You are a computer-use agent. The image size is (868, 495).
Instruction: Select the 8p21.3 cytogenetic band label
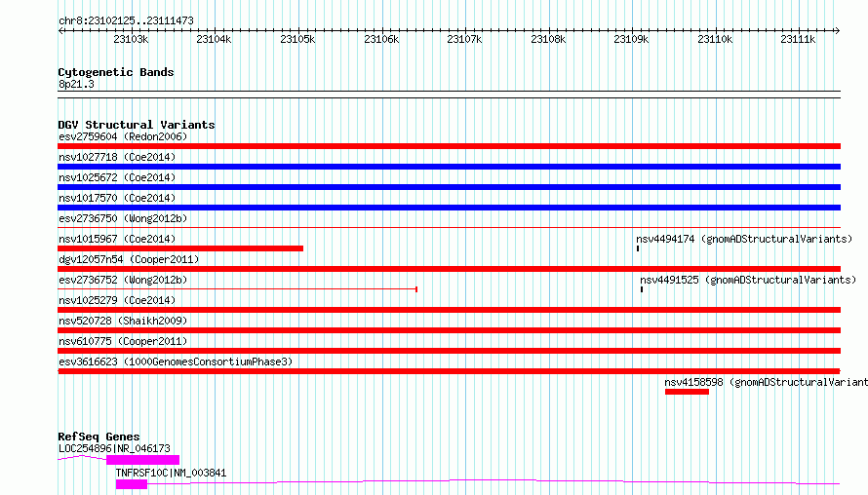pos(76,84)
